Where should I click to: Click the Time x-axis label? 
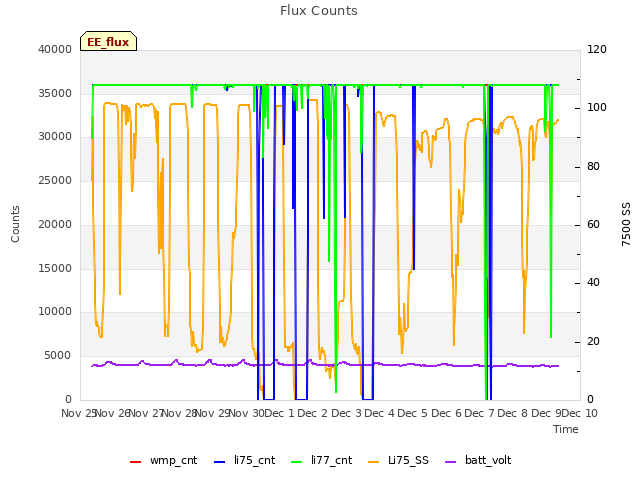566,429
